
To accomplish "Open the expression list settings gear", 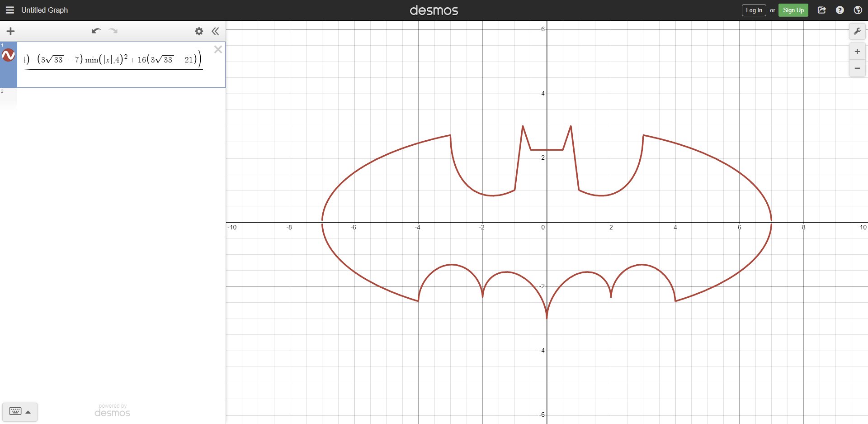I will [199, 31].
